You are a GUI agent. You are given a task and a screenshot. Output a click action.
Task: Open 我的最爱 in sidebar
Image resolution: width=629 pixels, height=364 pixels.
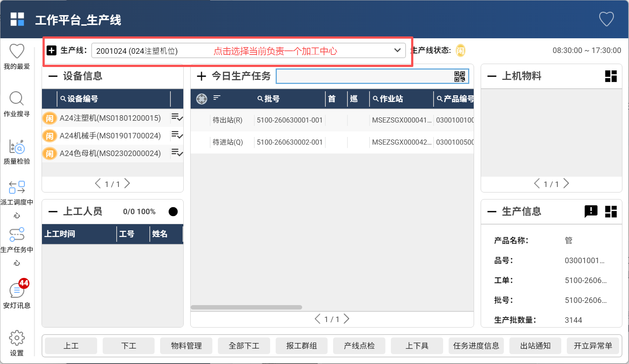(x=17, y=56)
